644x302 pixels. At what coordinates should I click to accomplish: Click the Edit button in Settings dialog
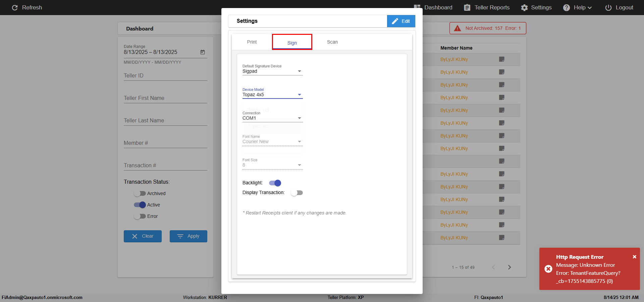[401, 21]
